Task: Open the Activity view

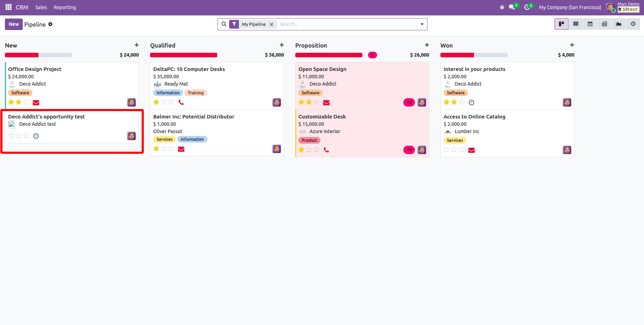Action: click(x=633, y=24)
